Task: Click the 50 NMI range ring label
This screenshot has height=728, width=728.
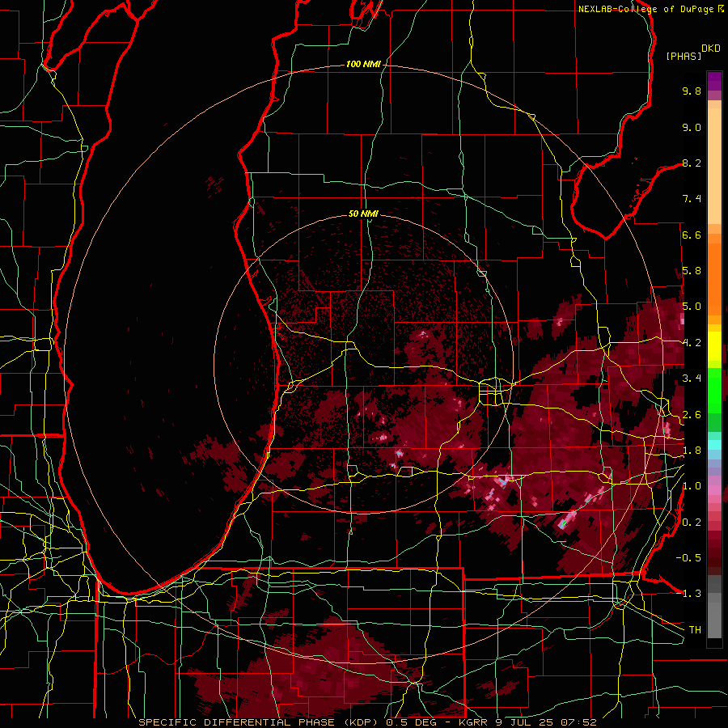Action: [x=363, y=214]
